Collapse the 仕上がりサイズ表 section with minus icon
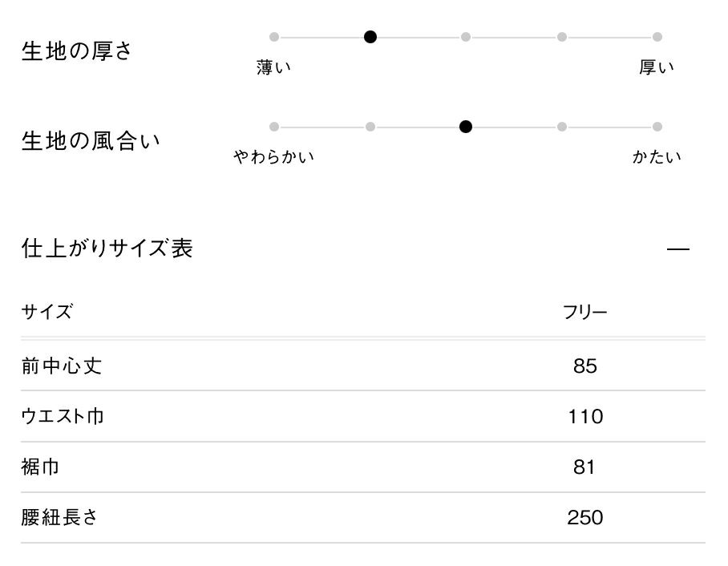The image size is (728, 566). click(677, 249)
